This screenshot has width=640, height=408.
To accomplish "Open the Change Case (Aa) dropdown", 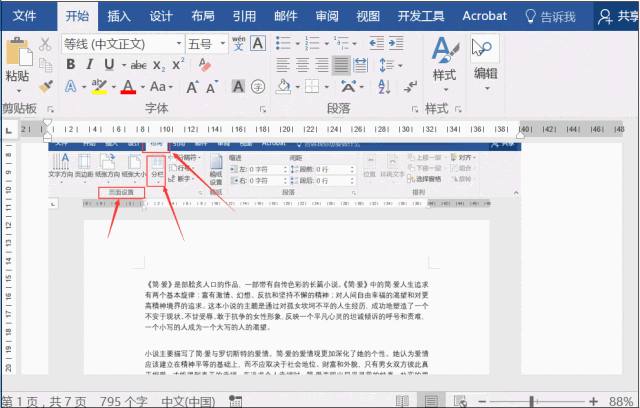I will coord(162,86).
